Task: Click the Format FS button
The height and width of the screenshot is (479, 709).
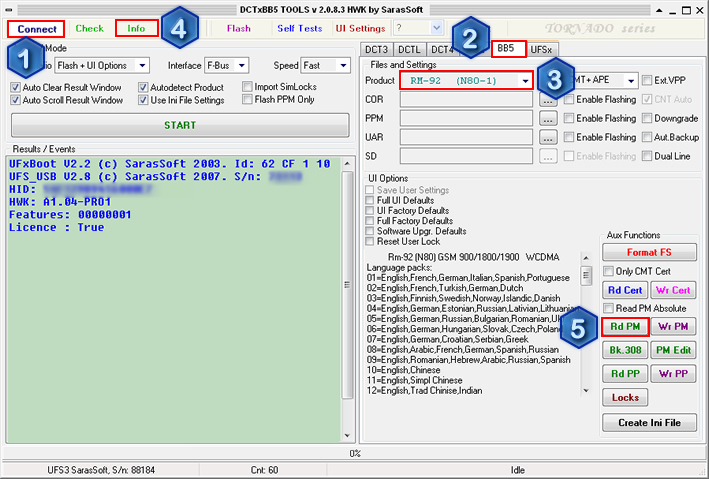Action: point(649,252)
